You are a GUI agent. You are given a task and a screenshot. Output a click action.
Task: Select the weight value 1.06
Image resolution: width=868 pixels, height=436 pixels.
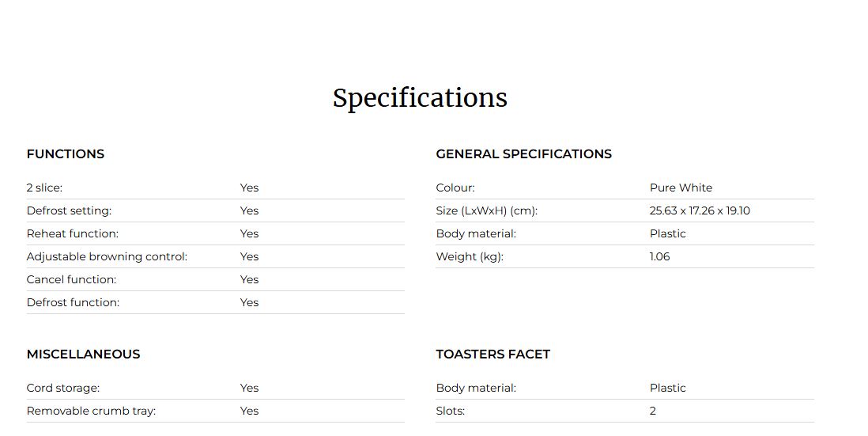tap(660, 256)
